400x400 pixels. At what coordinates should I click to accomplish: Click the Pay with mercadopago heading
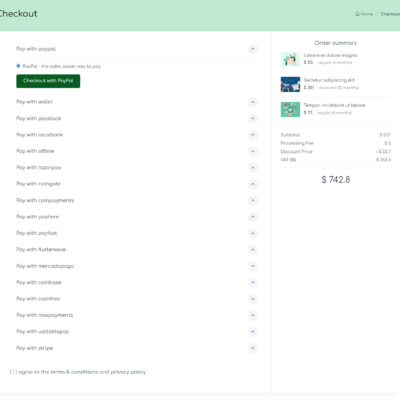[x=45, y=266]
